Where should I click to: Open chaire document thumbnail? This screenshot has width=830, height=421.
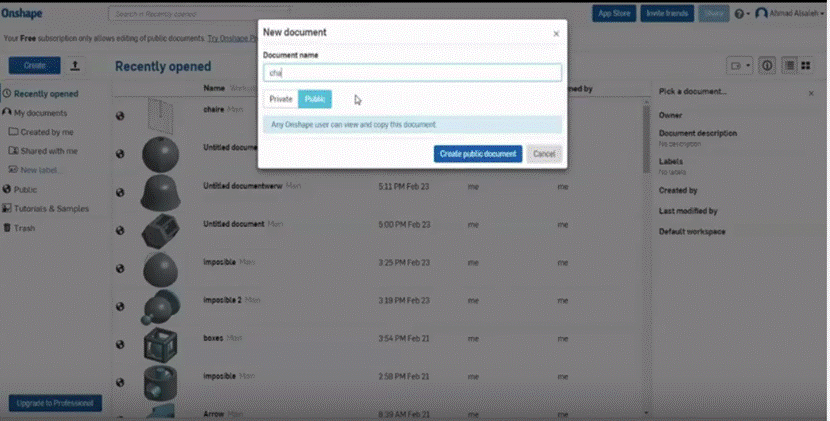160,115
